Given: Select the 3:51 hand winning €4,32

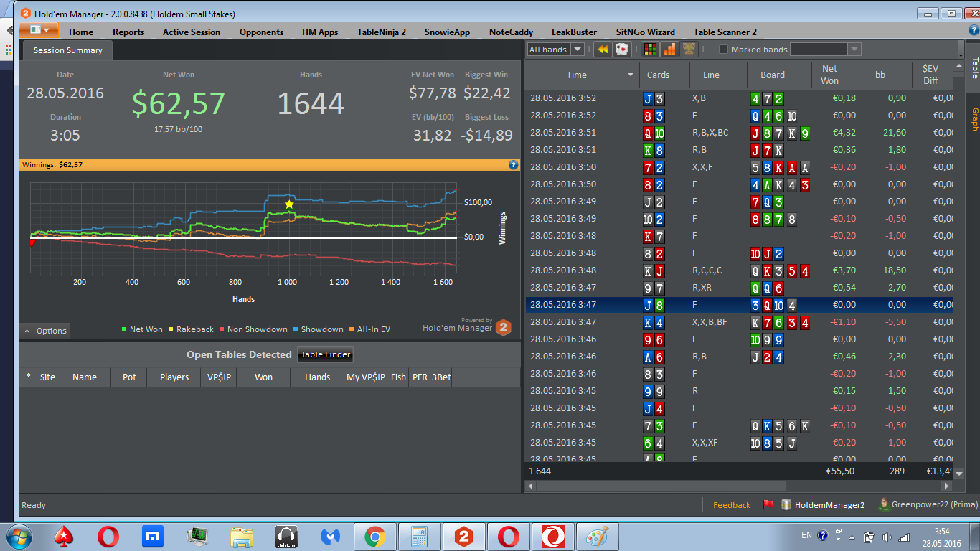Looking at the screenshot, I should [x=739, y=133].
